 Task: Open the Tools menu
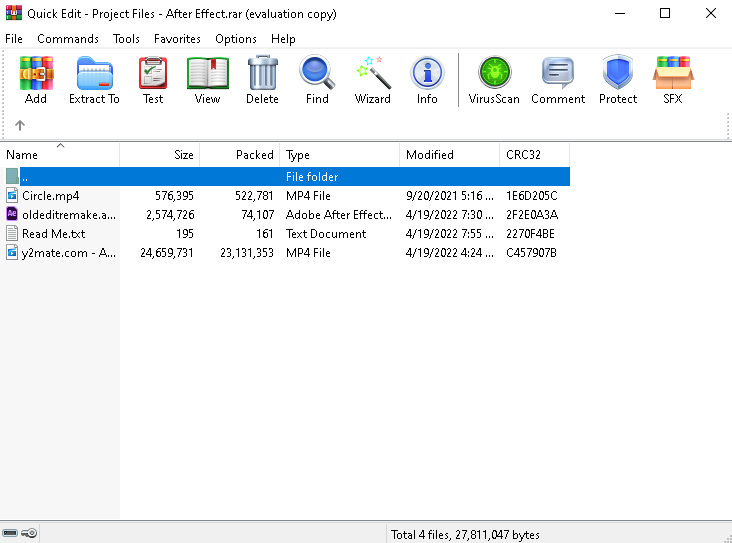point(126,39)
